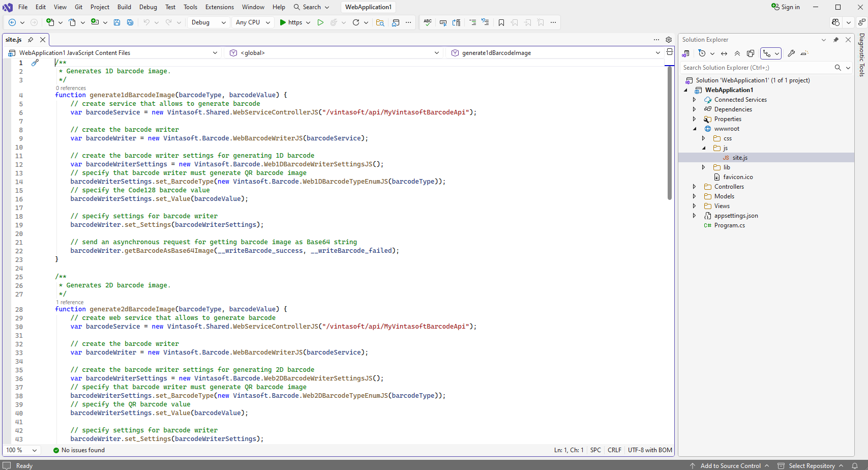This screenshot has height=470, width=868.
Task: Open the Build menu
Action: (124, 7)
